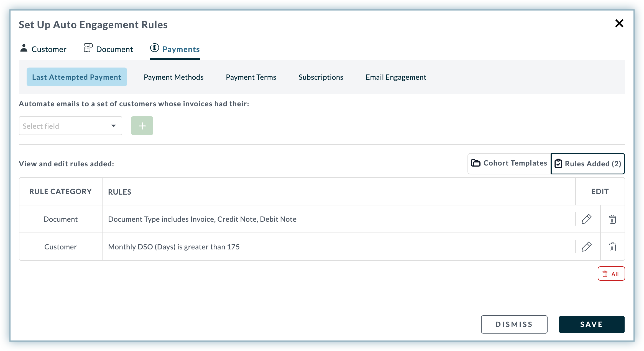This screenshot has width=644, height=351.
Task: Show Rules Added (2) list
Action: [588, 164]
